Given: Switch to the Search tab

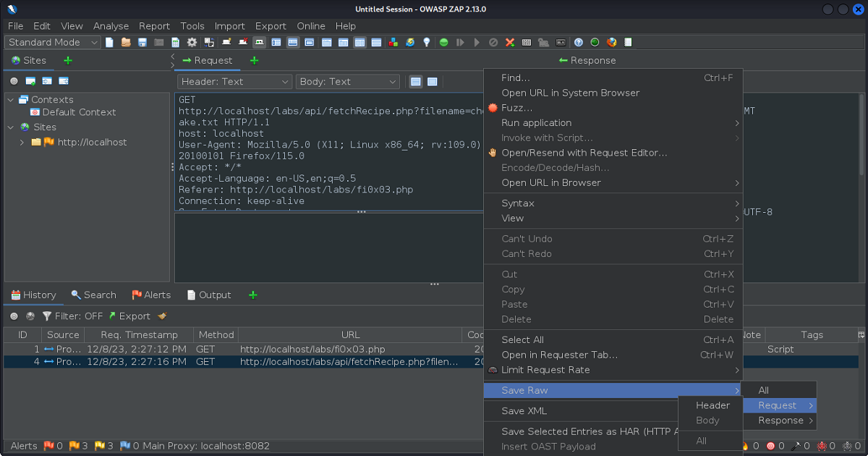Looking at the screenshot, I should pos(93,295).
